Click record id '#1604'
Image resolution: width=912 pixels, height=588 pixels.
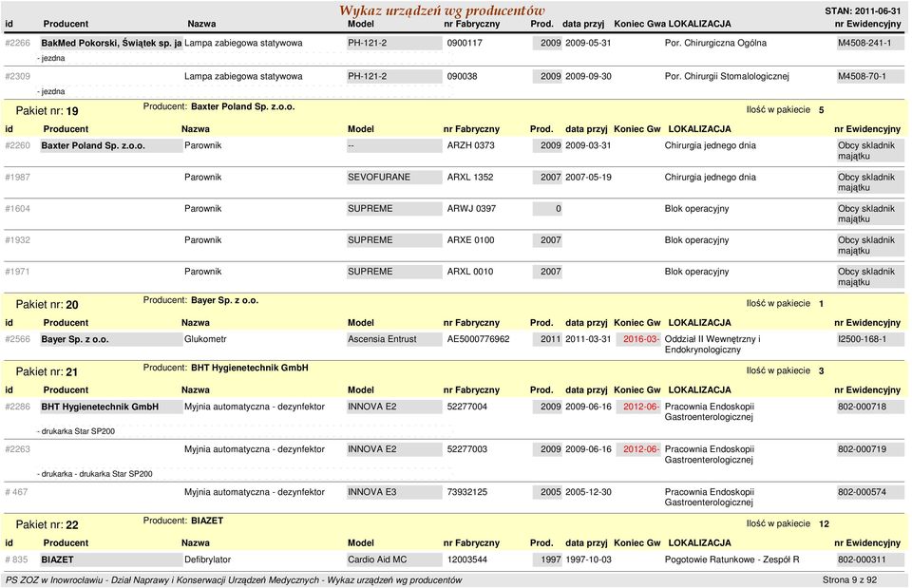click(17, 209)
